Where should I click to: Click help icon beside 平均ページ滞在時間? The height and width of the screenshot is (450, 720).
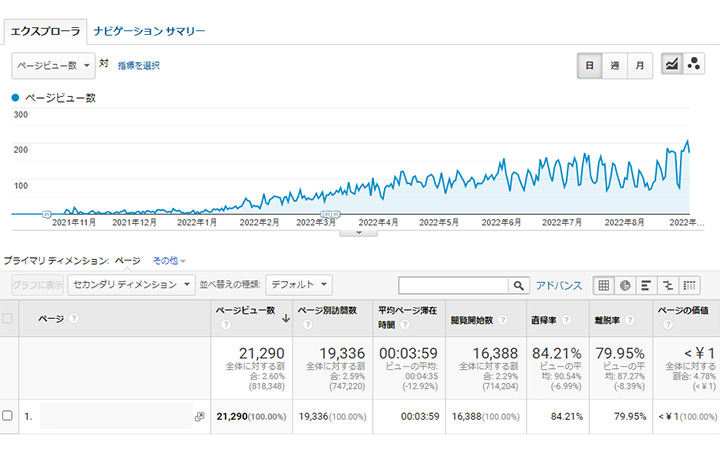[x=405, y=325]
